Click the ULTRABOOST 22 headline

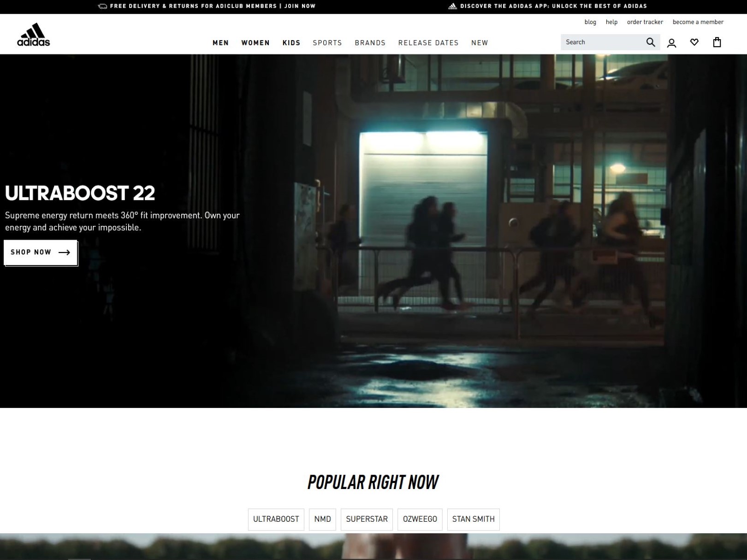tap(80, 193)
